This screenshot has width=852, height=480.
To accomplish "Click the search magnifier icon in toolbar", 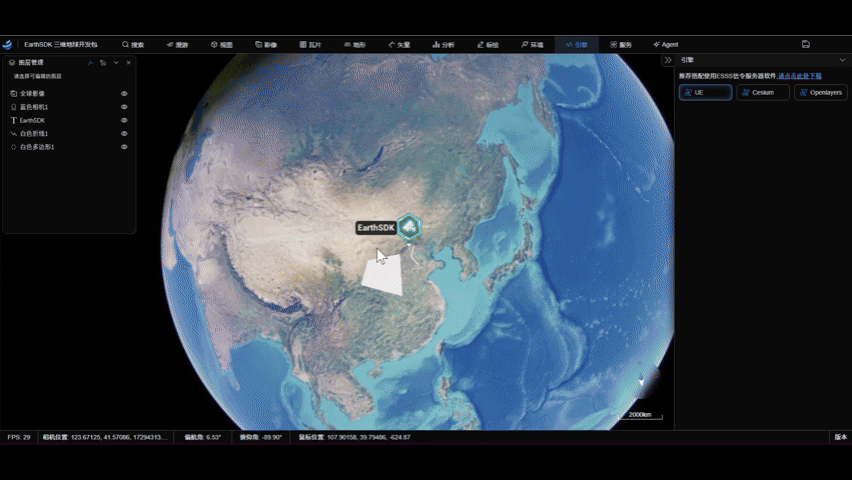I will coord(126,45).
